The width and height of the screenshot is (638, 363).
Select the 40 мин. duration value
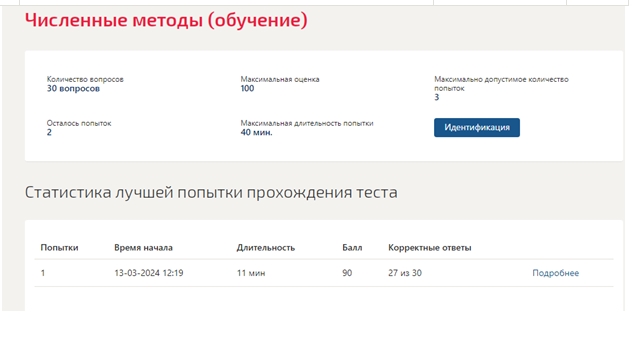pos(256,132)
